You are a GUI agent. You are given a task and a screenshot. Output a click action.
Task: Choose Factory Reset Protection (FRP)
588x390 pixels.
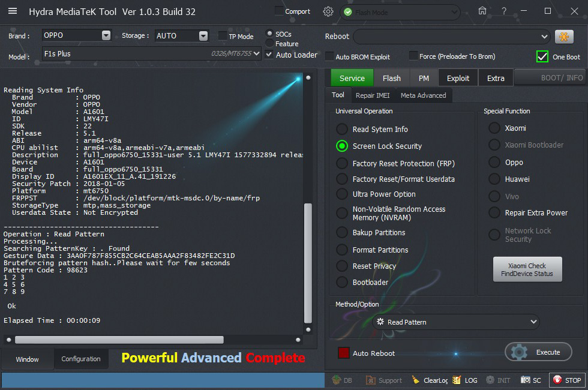tap(342, 163)
